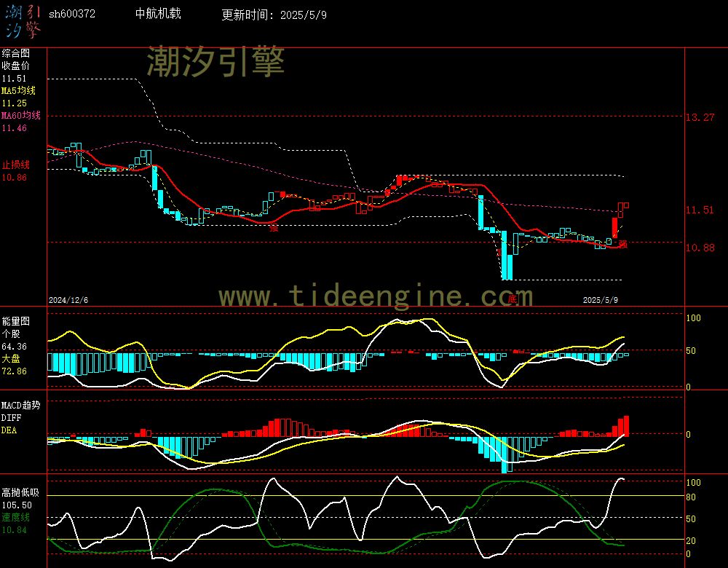The height and width of the screenshot is (568, 728).
Task: Select the stock code sh600372
Action: point(72,14)
